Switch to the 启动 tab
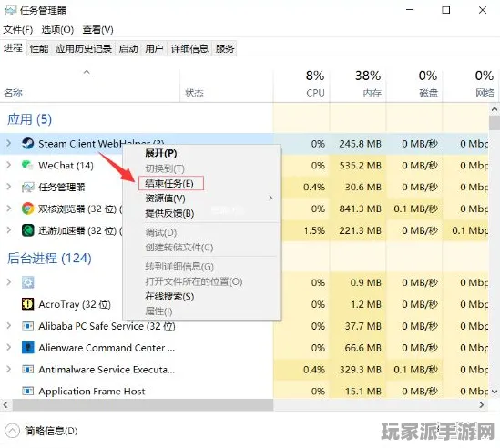The image size is (500, 448). (x=128, y=49)
